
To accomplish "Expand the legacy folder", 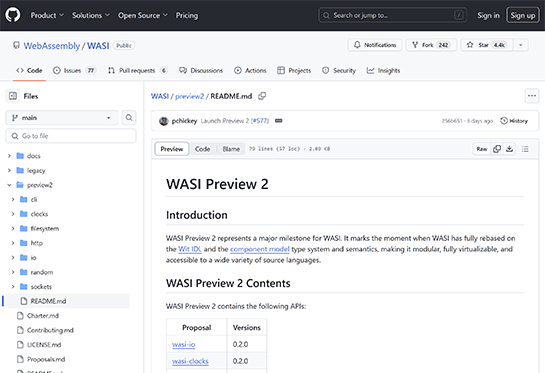I will [x=9, y=170].
